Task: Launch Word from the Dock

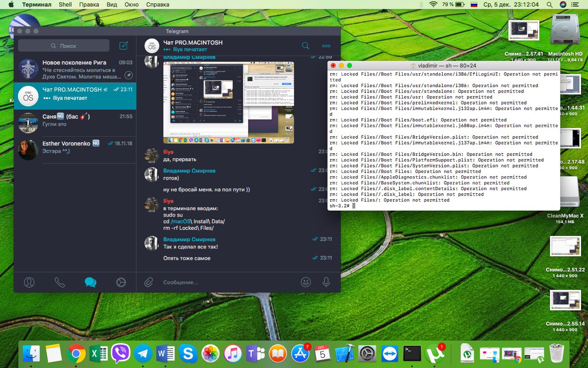Action: pos(166,354)
